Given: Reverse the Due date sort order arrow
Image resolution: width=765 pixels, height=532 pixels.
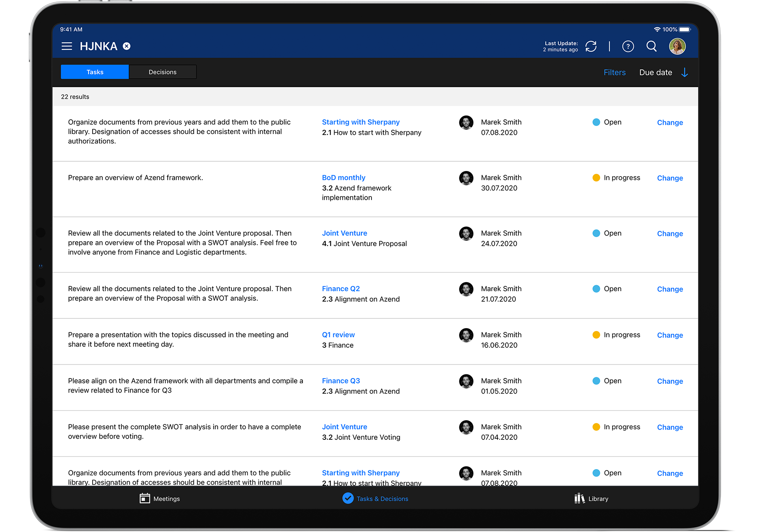Looking at the screenshot, I should [x=685, y=72].
